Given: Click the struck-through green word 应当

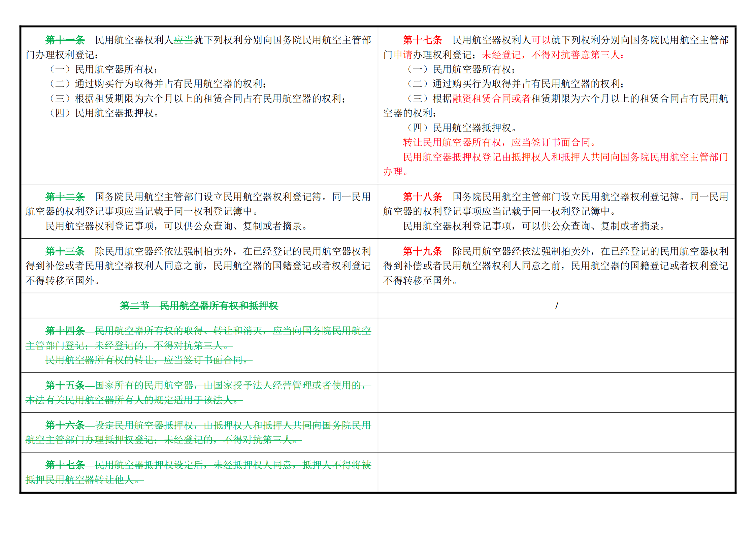Looking at the screenshot, I should click(184, 40).
